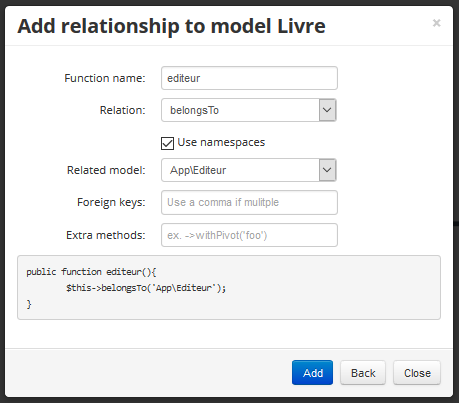Image resolution: width=459 pixels, height=403 pixels.
Task: Focus the Extra methods input field
Action: click(249, 235)
